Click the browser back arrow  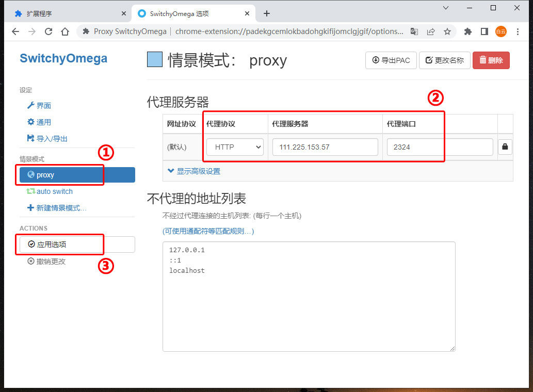point(15,31)
